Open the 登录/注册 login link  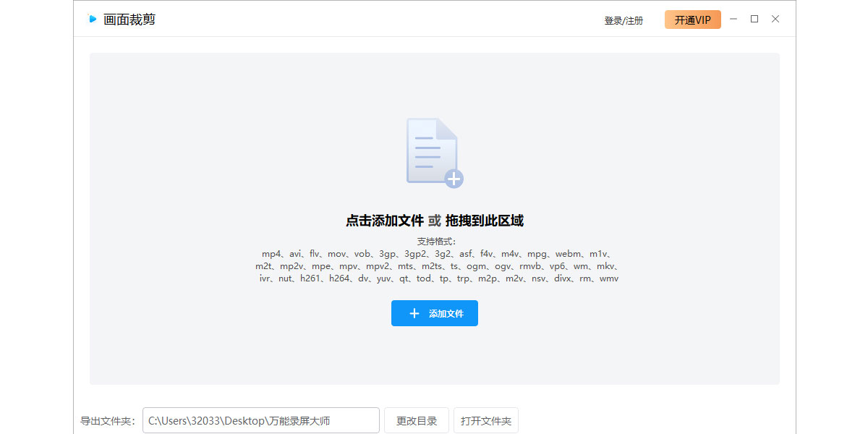point(624,20)
